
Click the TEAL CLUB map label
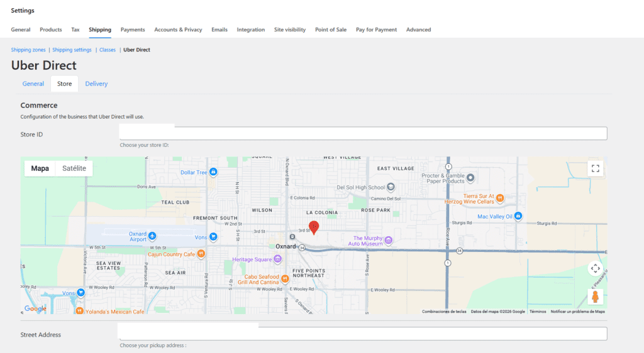175,202
